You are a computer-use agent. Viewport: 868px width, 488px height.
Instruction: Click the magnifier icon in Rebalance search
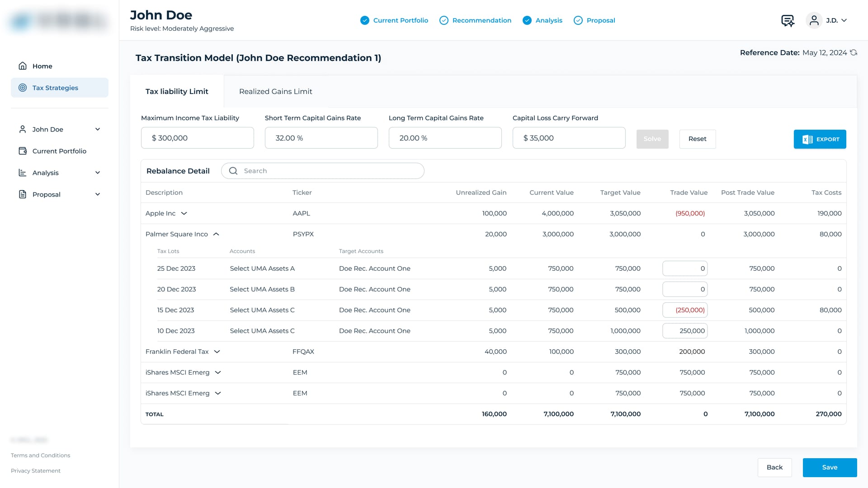(x=233, y=171)
